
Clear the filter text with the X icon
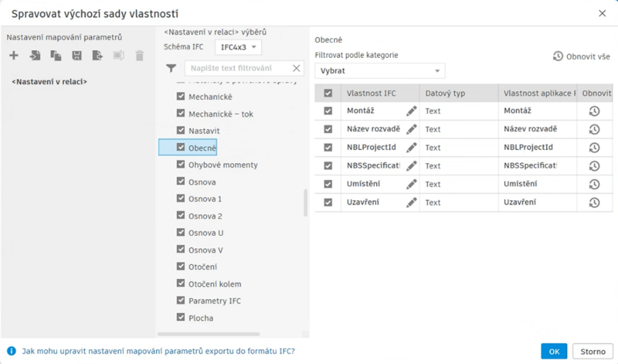pyautogui.click(x=296, y=68)
